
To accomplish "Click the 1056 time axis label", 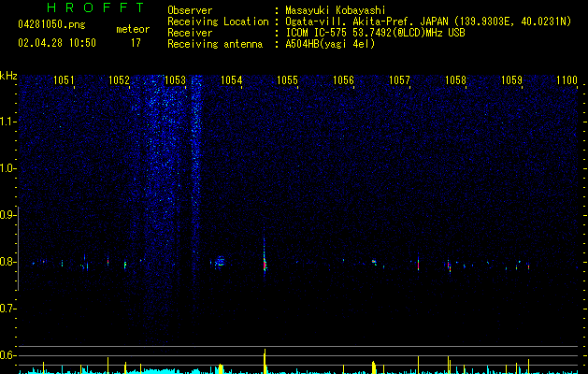I will click(343, 80).
